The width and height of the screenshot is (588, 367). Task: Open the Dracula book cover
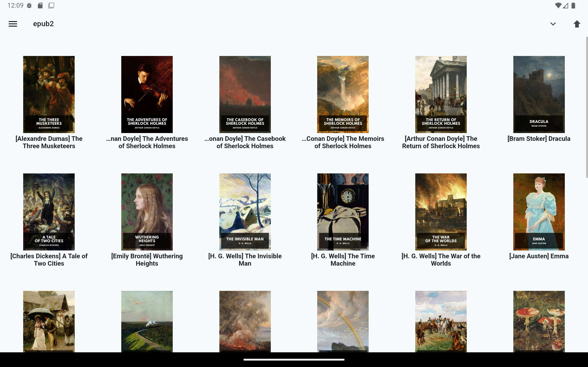pos(539,94)
